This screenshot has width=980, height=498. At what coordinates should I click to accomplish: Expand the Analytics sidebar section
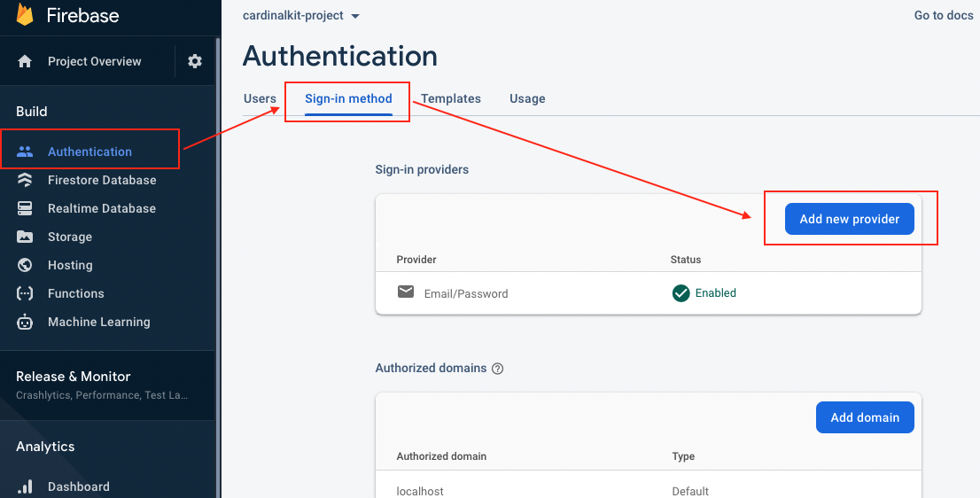(45, 447)
